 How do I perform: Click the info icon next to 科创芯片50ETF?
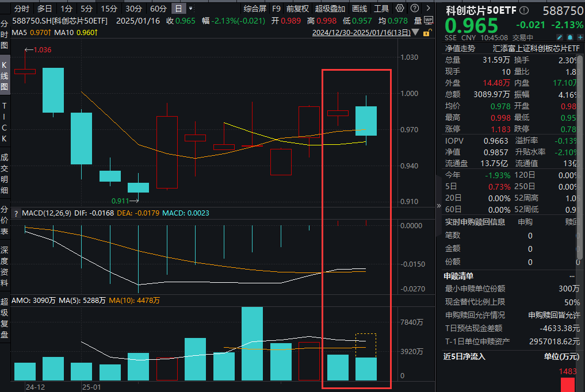523,11
